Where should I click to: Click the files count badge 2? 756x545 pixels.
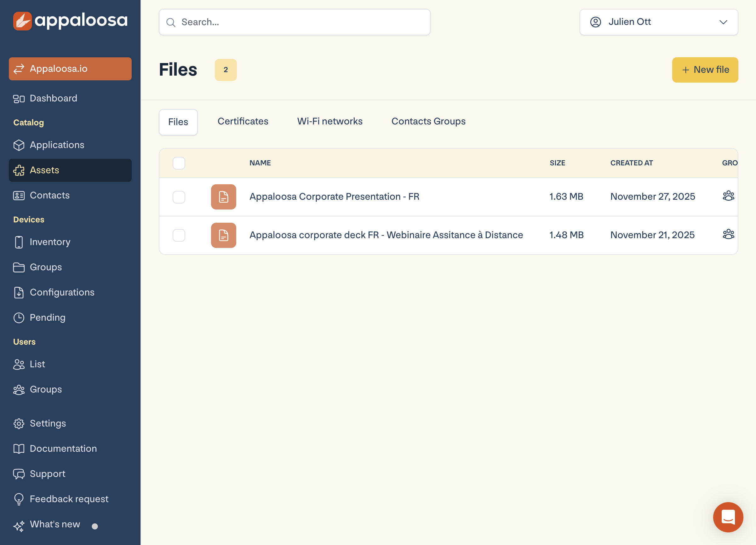226,70
